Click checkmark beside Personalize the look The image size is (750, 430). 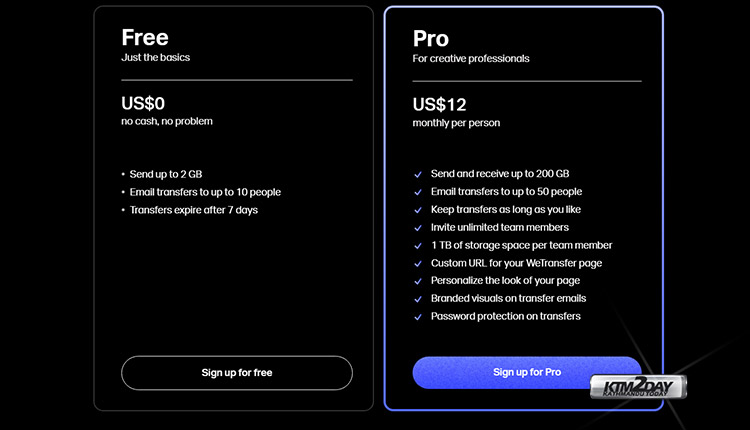click(x=418, y=281)
